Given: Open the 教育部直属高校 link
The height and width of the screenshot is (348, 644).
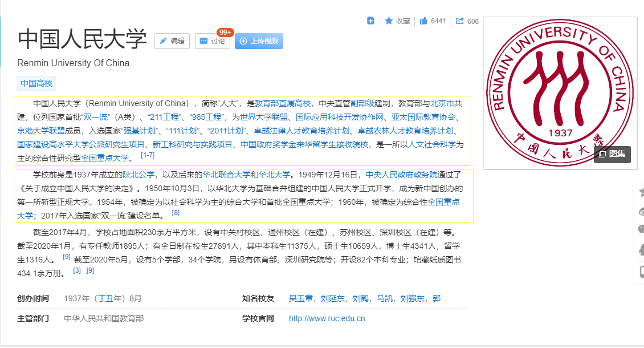Looking at the screenshot, I should tap(283, 104).
